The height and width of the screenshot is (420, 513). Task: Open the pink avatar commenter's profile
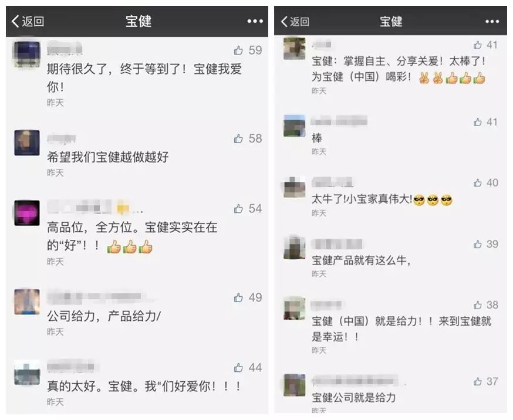27,213
